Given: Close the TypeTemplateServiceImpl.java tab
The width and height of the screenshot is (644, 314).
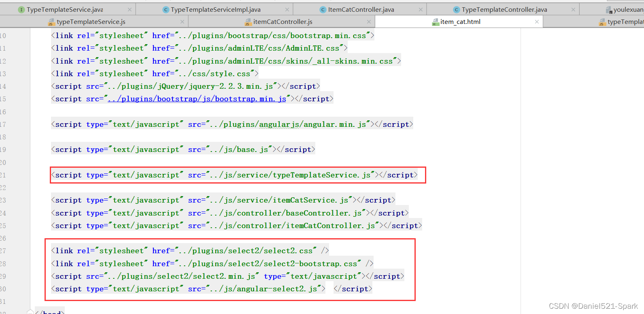Looking at the screenshot, I should 287,9.
